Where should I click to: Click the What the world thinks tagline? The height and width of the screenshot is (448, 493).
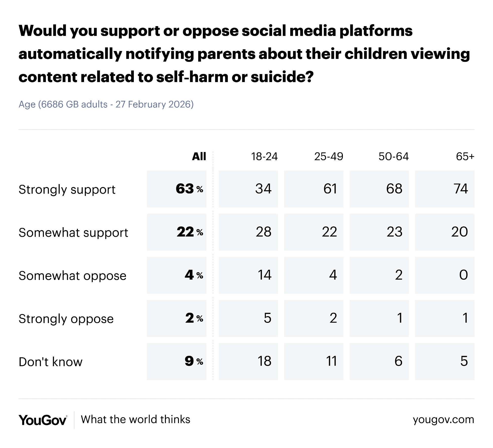point(136,419)
